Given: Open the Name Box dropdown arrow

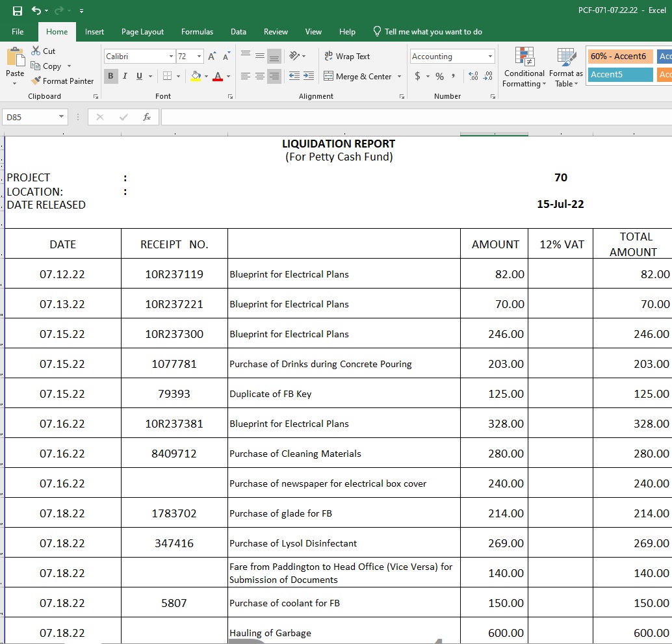Looking at the screenshot, I should 62,117.
